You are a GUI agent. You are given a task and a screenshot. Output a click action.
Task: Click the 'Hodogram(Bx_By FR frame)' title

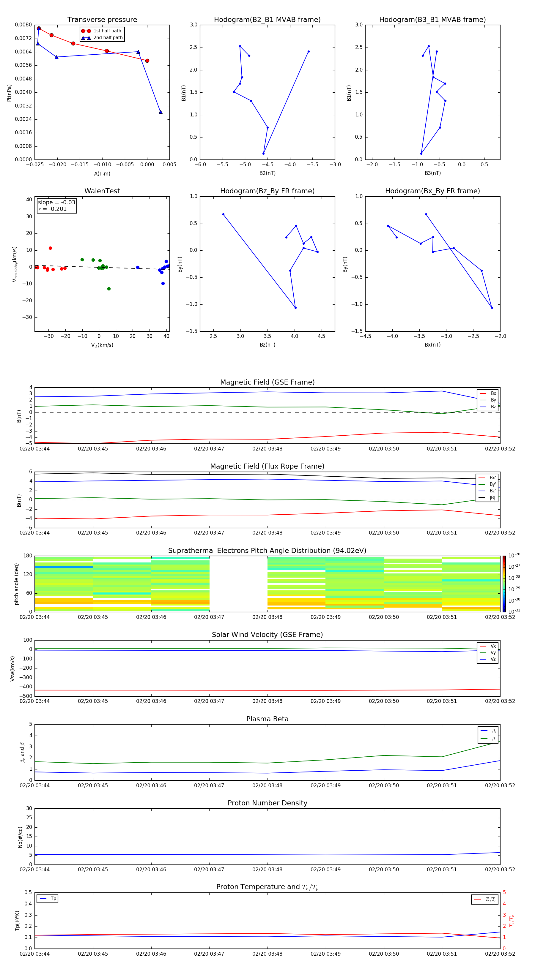tap(432, 191)
